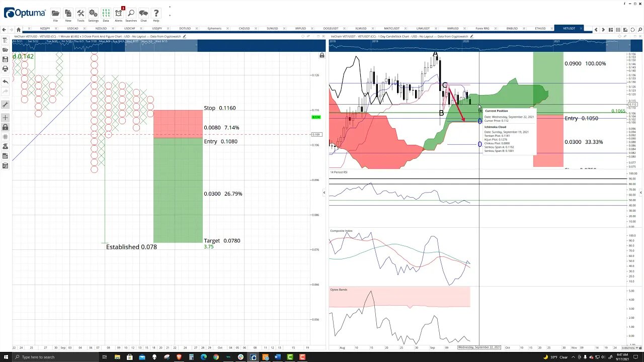
Task: Click the refresh circular arrows icon
Action: [x=632, y=30]
